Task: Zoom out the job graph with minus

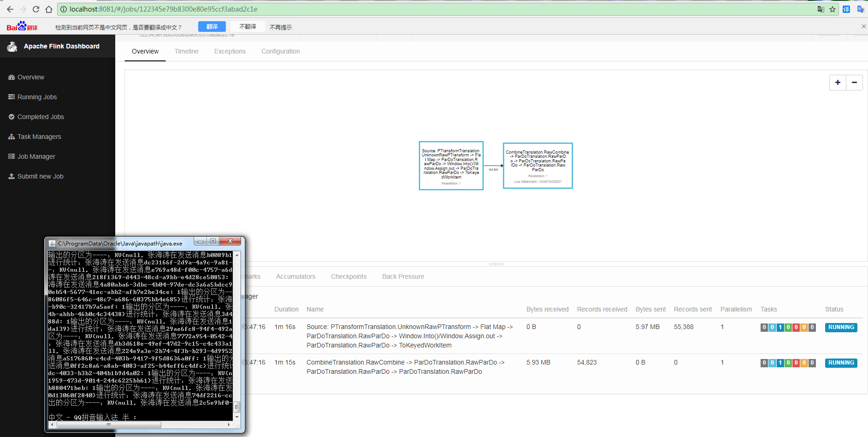Action: [x=854, y=83]
